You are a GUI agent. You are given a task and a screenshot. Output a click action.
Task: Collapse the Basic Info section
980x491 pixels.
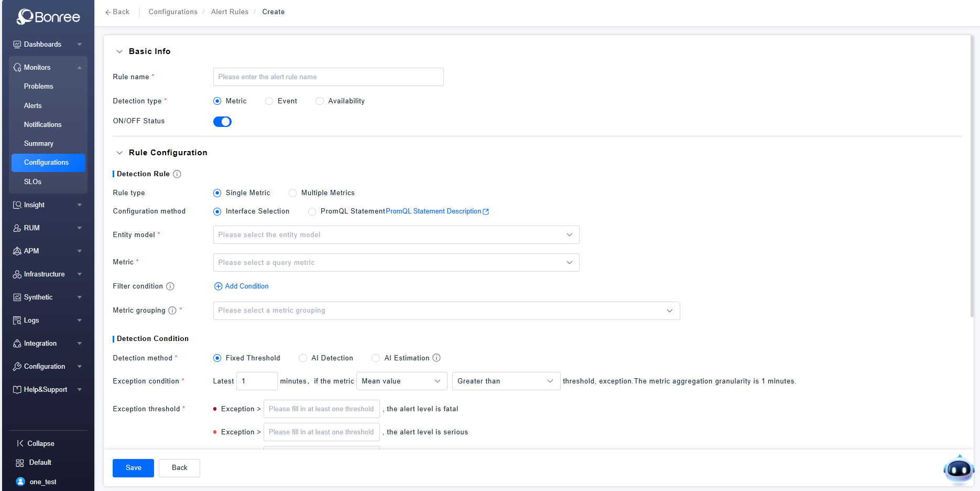[119, 51]
